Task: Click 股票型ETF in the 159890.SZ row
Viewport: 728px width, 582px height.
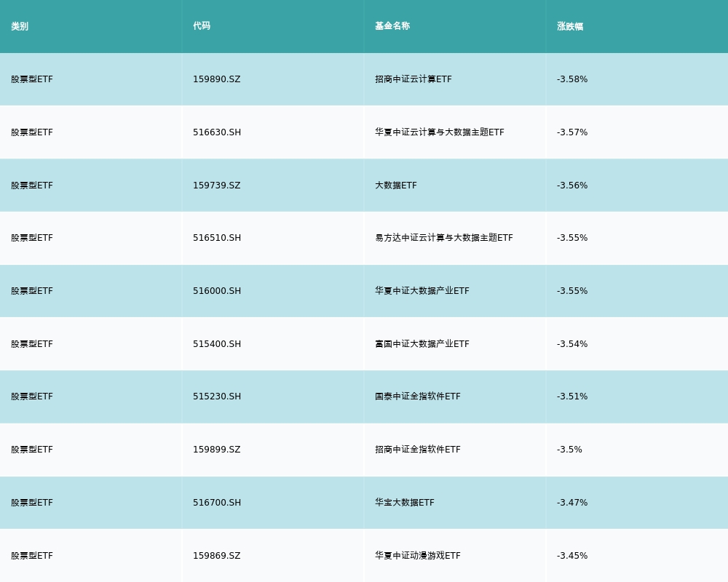Action: coord(32,79)
